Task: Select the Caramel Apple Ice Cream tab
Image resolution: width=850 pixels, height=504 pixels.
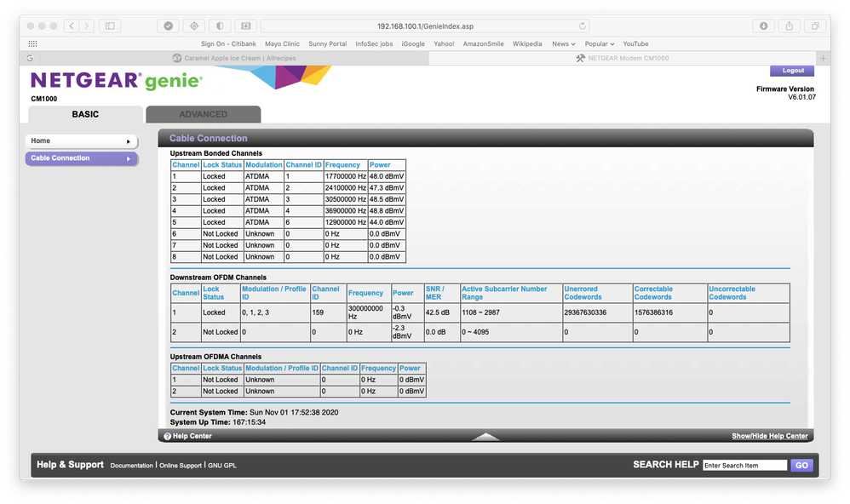Action: (x=234, y=58)
